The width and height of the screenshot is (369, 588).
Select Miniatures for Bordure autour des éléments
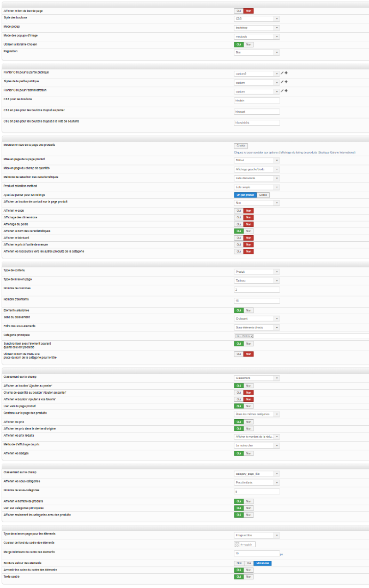[262, 563]
